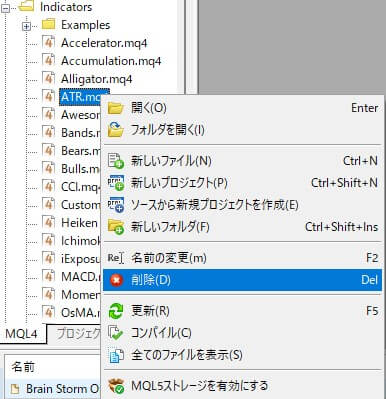Click the MQL5 storage box icon
Screen dimensions: 386x399
click(116, 386)
